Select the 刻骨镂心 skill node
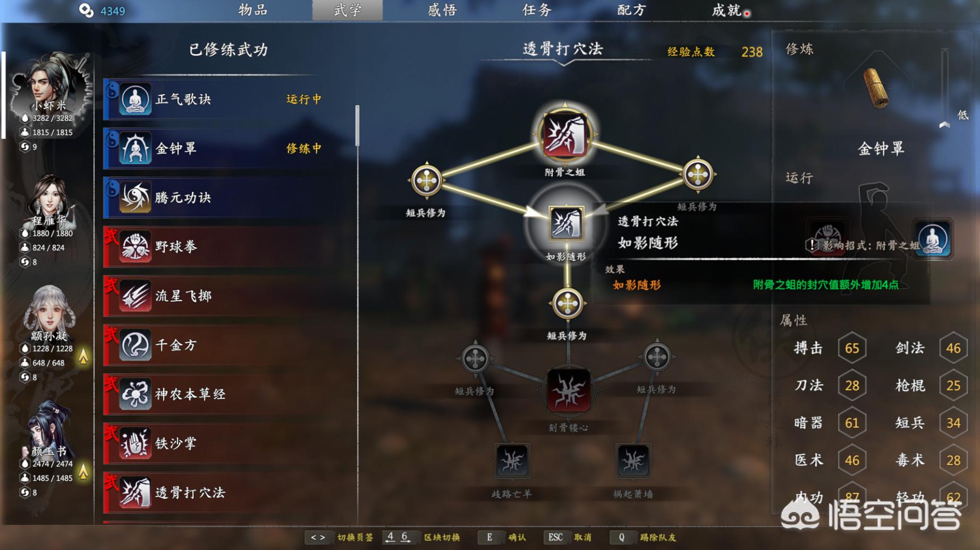 (568, 391)
